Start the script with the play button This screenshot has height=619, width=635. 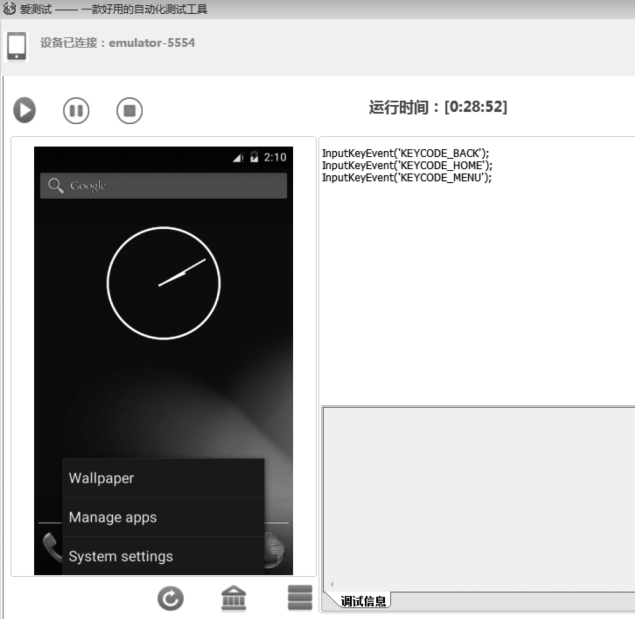coord(25,110)
